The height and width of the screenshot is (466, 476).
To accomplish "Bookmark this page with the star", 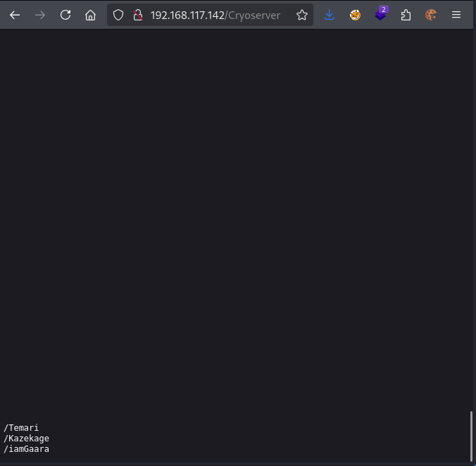I will pos(302,15).
